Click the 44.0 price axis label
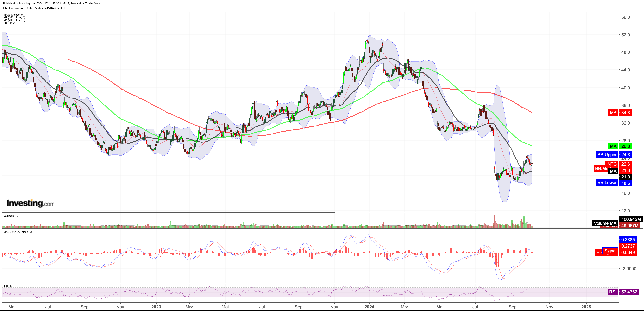Screen dimensions: 644x311 (625, 70)
